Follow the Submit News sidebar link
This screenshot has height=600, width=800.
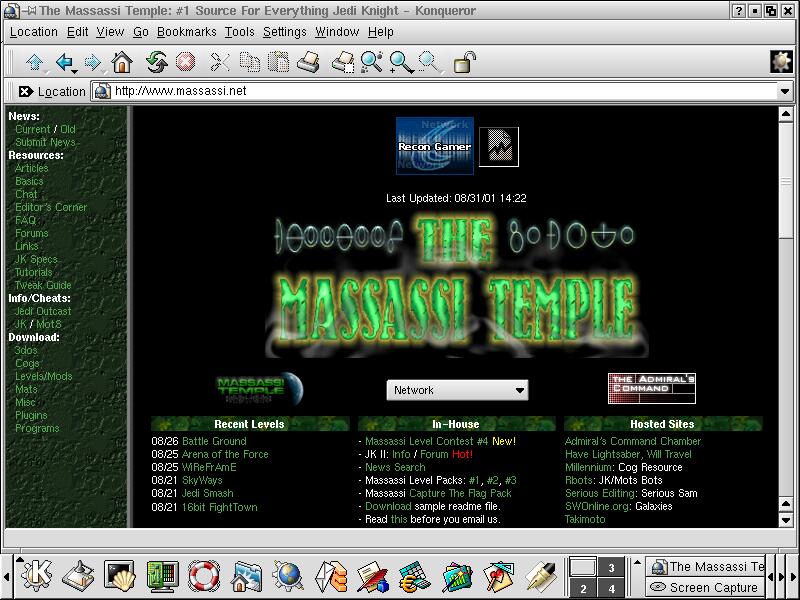coord(45,142)
